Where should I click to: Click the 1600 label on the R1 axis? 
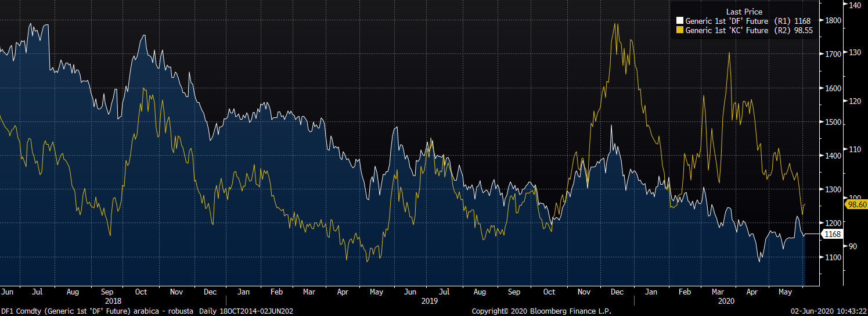[833, 88]
